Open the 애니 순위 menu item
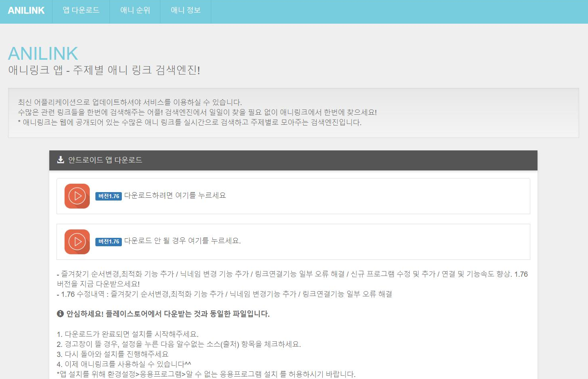The width and height of the screenshot is (588, 379). tap(135, 10)
